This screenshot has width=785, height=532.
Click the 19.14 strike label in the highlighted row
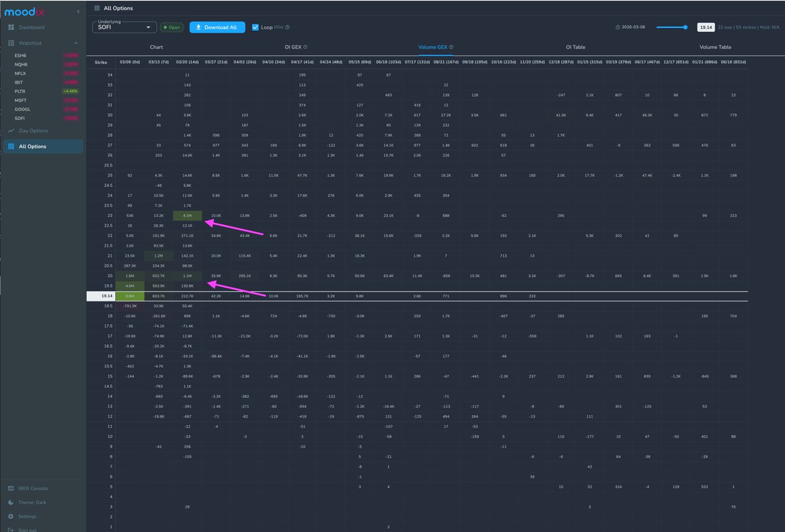pyautogui.click(x=101, y=296)
